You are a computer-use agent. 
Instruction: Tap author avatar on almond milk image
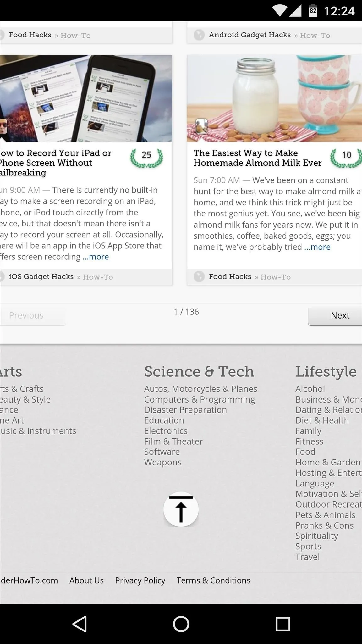pos(201,126)
